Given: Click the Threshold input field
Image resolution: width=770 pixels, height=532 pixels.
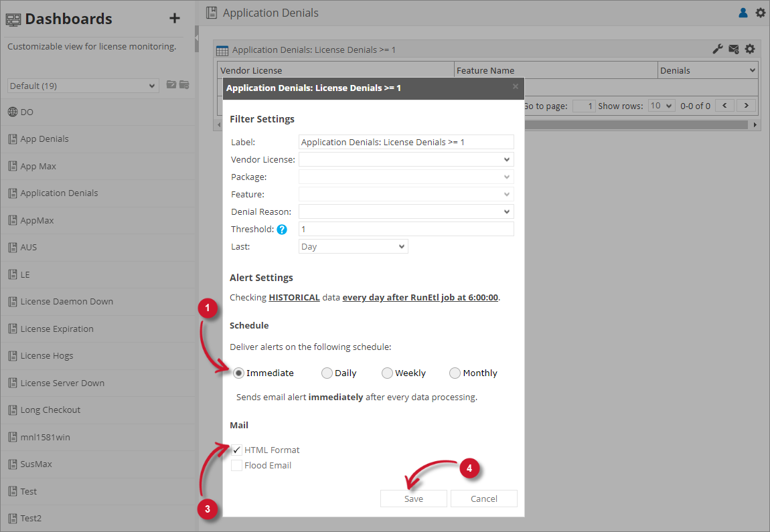Looking at the screenshot, I should 406,229.
